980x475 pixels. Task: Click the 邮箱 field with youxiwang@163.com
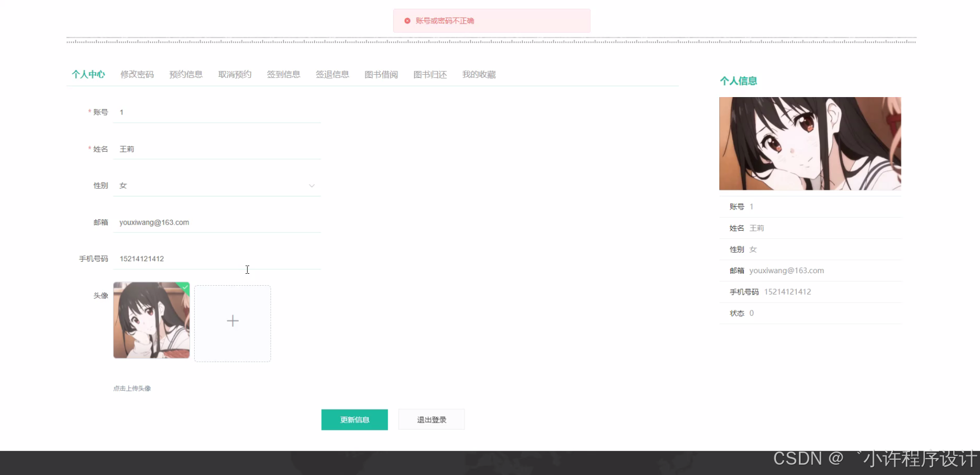pos(217,222)
